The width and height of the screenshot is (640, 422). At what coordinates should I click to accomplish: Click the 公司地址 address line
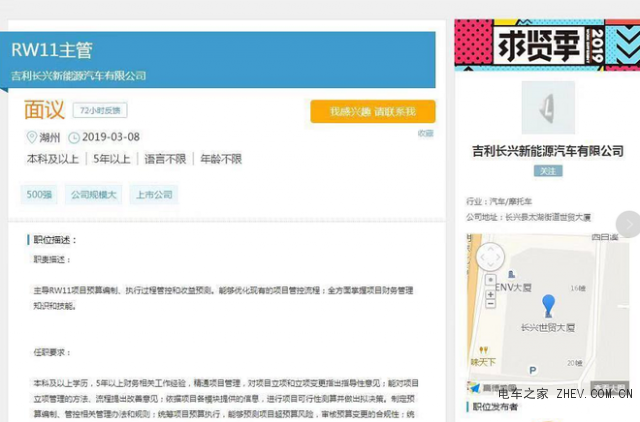click(529, 218)
